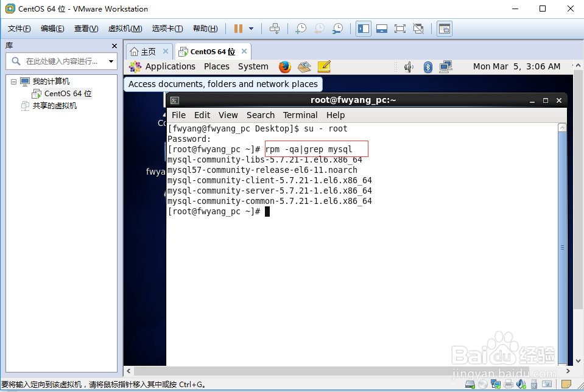The image size is (584, 392).
Task: Open the Terminal menu in the terminal
Action: point(300,116)
